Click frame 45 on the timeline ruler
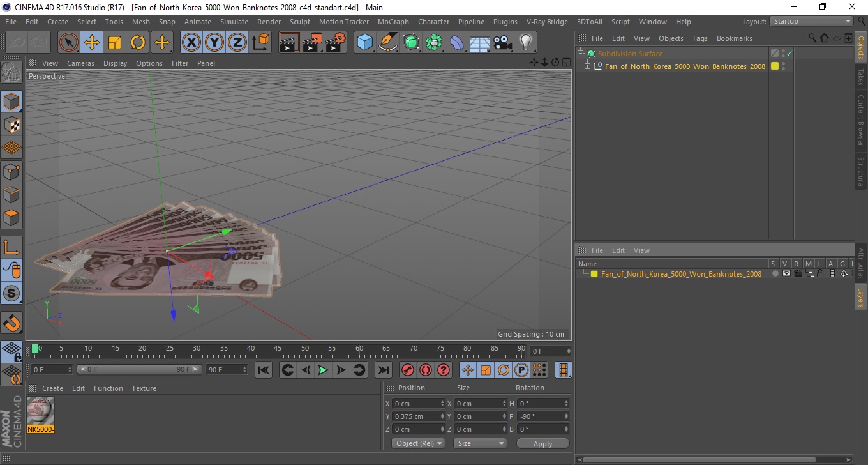The height and width of the screenshot is (465, 868). pos(278,349)
